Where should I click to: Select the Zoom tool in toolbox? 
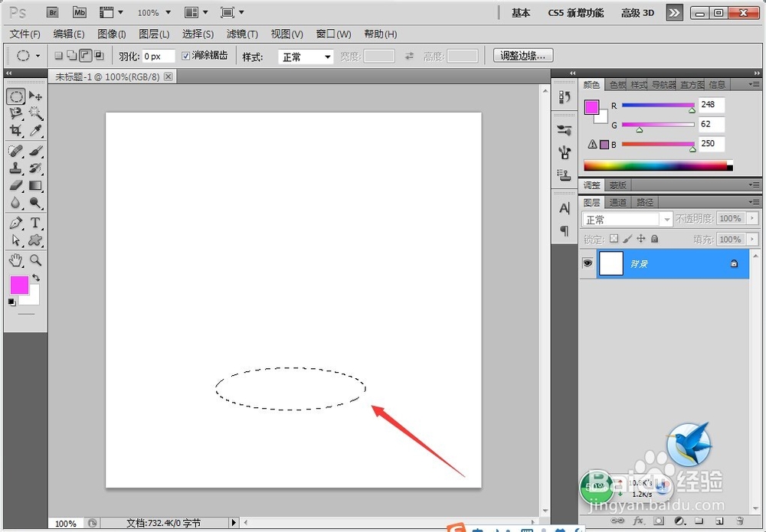click(x=35, y=260)
